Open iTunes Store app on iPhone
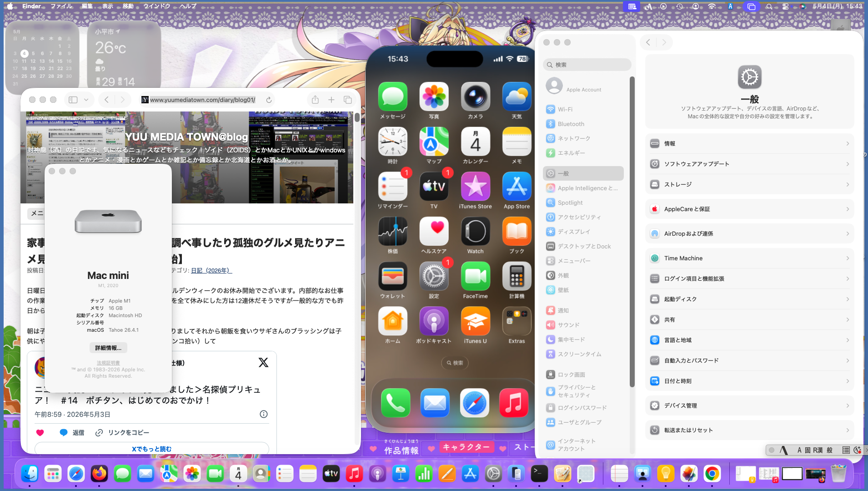This screenshot has height=491, width=868. [476, 187]
